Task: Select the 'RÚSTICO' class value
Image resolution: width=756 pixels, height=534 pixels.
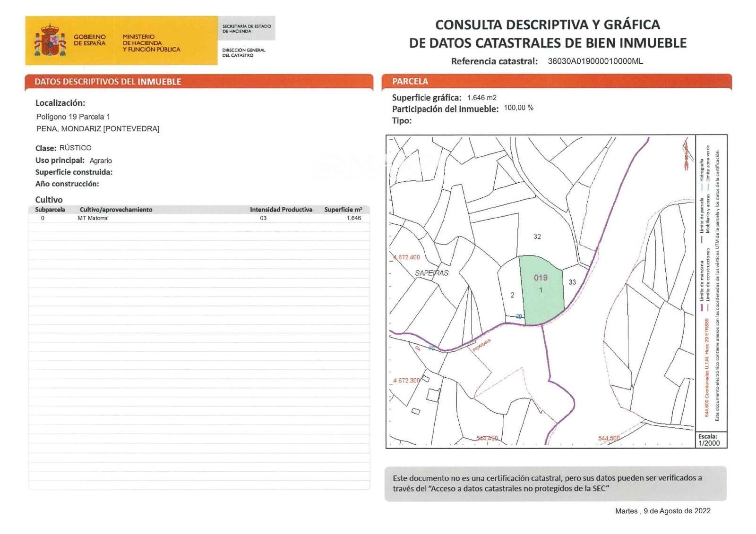Action: (76, 148)
